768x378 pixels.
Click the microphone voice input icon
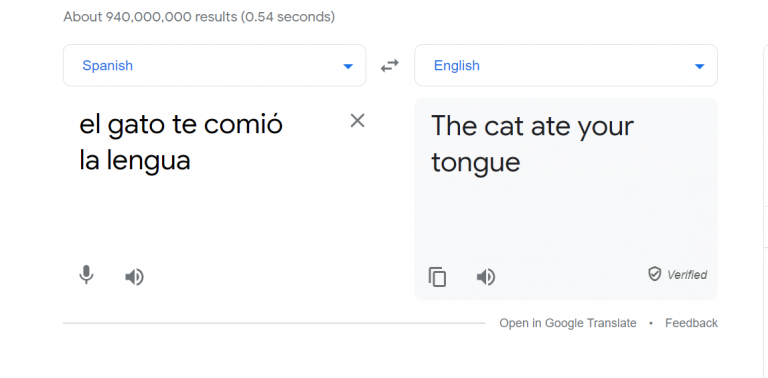[86, 275]
